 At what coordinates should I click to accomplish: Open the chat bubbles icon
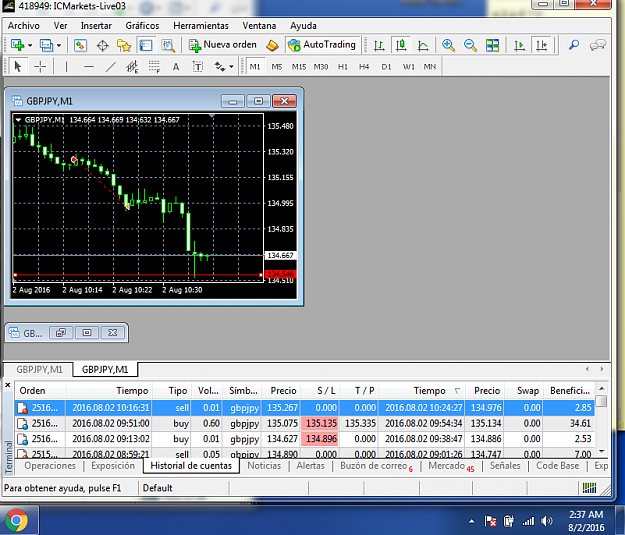[x=597, y=45]
